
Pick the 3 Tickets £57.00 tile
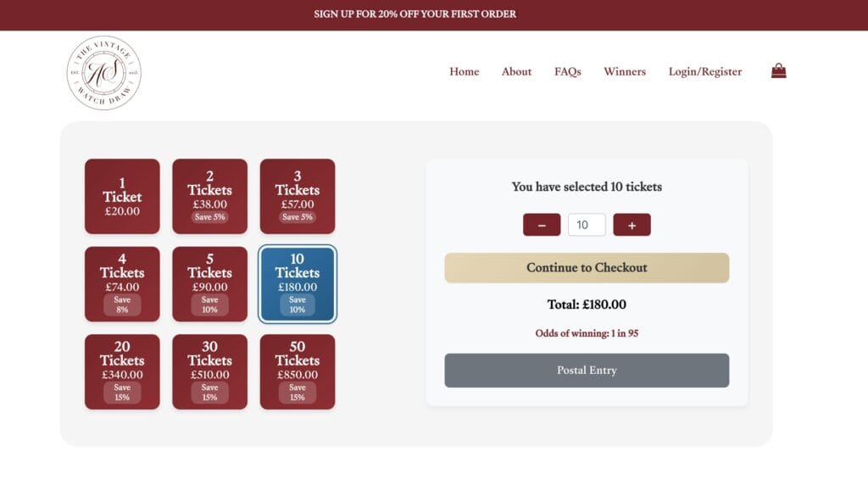pyautogui.click(x=297, y=196)
